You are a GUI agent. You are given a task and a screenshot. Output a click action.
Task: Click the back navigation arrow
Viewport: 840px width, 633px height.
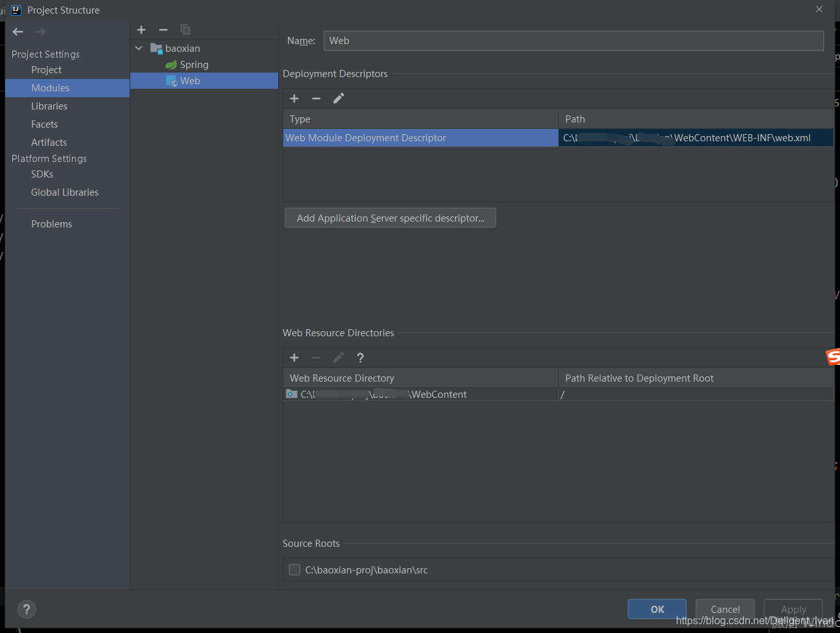coord(18,32)
